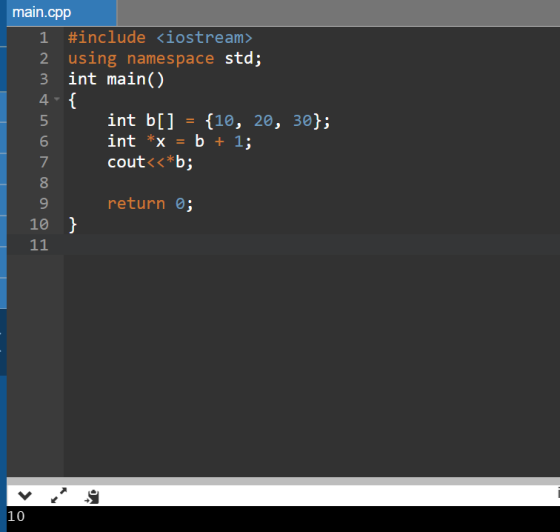This screenshot has width=560, height=532.
Task: Select line number 1 in the gutter
Action: point(44,37)
